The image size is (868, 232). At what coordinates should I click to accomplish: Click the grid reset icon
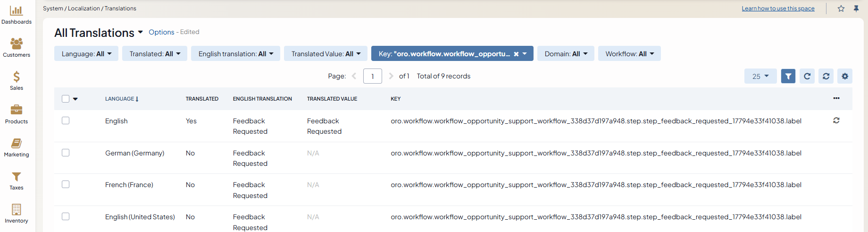826,76
